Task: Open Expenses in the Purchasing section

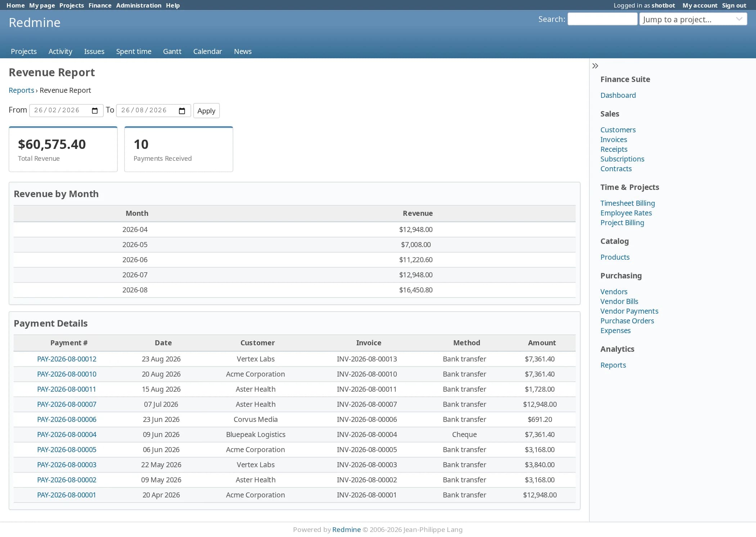Action: coord(616,331)
